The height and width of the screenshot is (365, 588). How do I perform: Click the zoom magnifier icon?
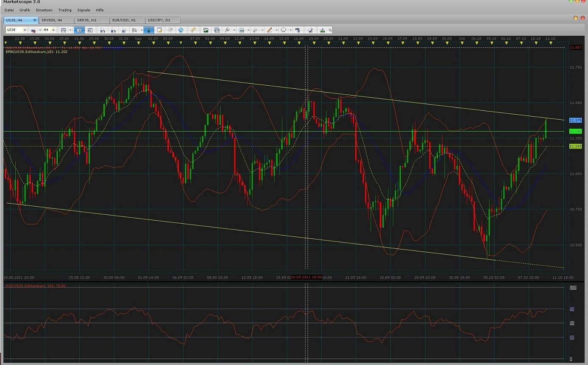[134, 30]
